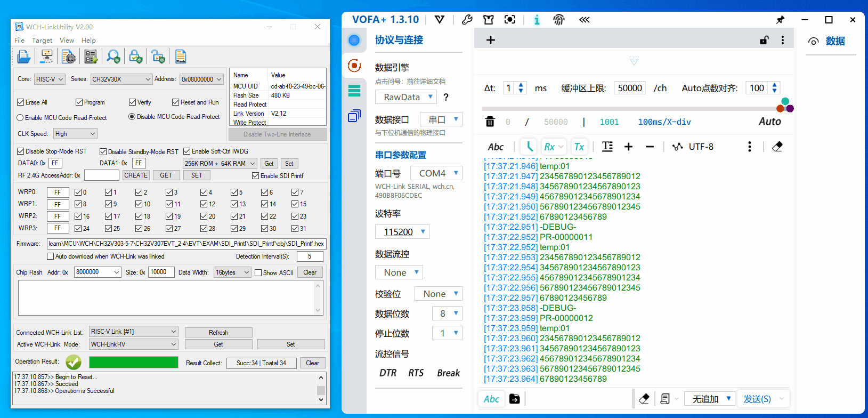Image resolution: width=868 pixels, height=418 pixels.
Task: Toggle Reset and Run checkbox
Action: [x=175, y=102]
